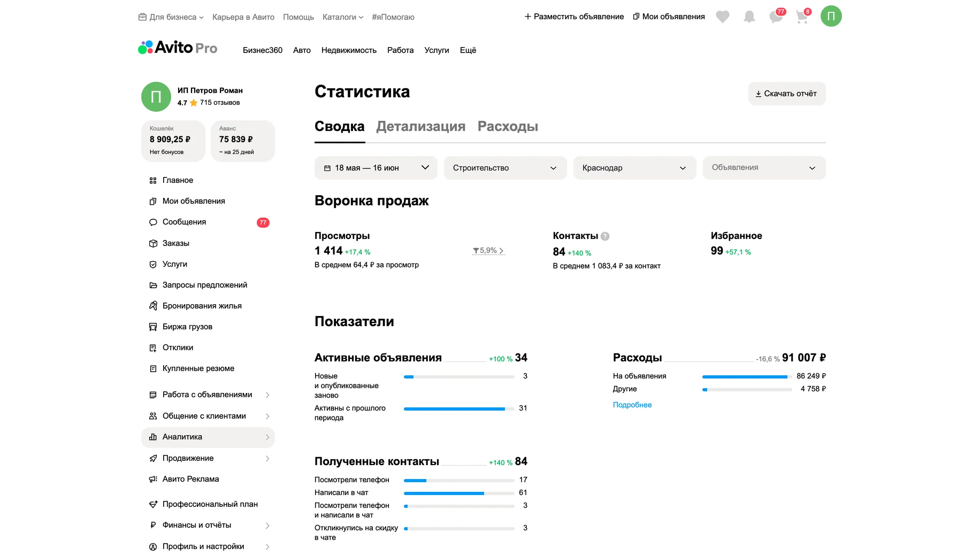Click the Avito Pro logo
980x556 pixels.
[178, 48]
